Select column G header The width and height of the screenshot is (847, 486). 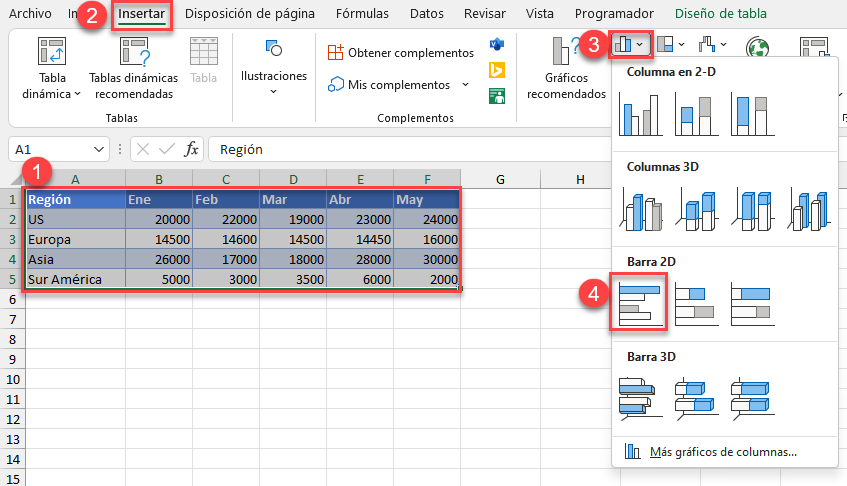(500, 179)
